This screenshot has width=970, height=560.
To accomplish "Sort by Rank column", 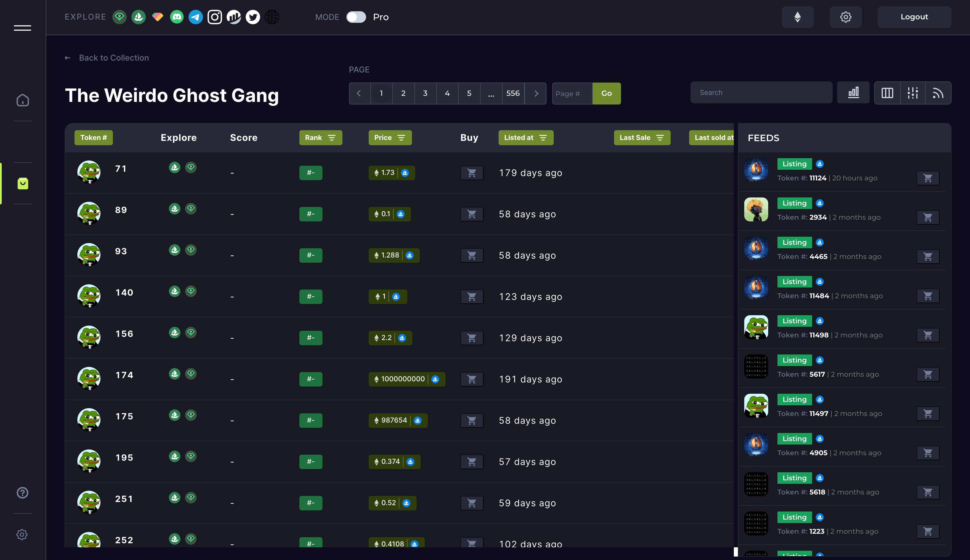I will point(320,138).
